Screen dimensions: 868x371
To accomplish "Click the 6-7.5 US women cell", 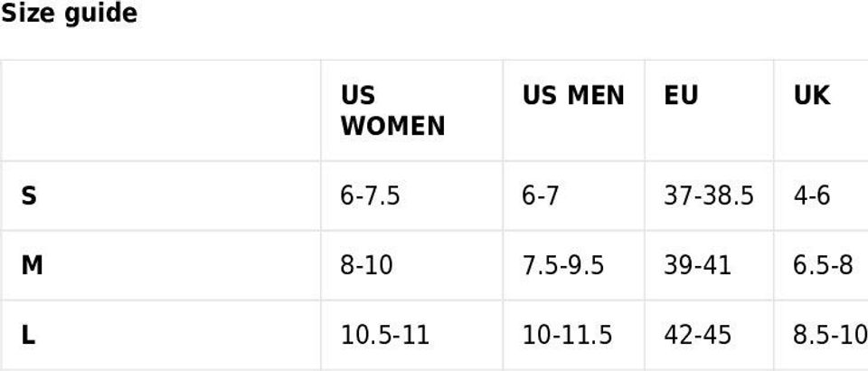I will click(x=370, y=195).
